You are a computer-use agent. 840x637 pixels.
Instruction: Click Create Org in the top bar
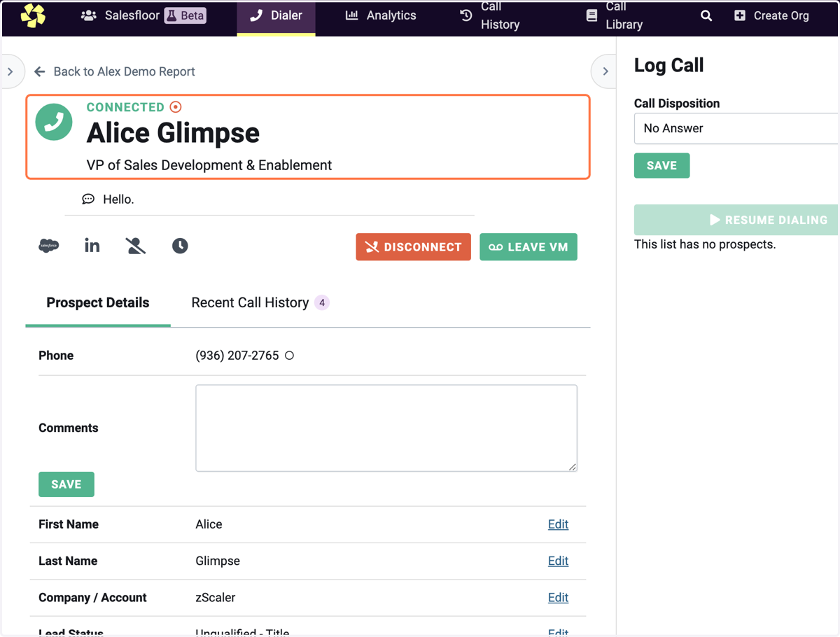[771, 15]
